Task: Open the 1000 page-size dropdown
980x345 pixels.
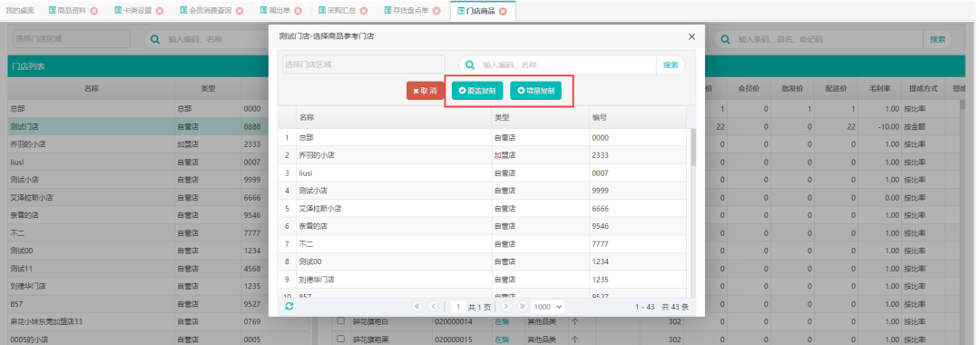Action: (x=547, y=307)
